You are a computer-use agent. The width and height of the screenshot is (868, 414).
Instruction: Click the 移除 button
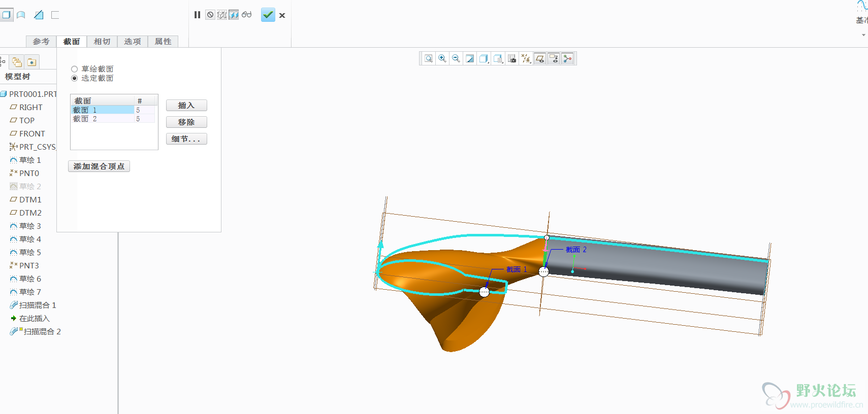coord(186,122)
